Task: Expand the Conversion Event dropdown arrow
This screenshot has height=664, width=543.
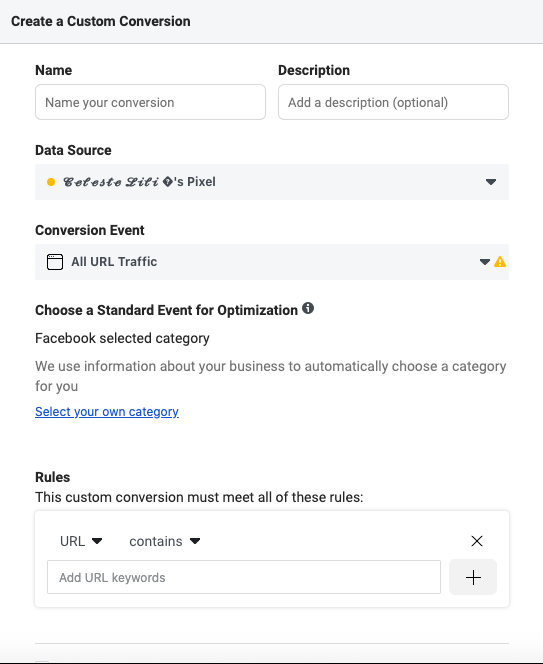Action: [485, 262]
